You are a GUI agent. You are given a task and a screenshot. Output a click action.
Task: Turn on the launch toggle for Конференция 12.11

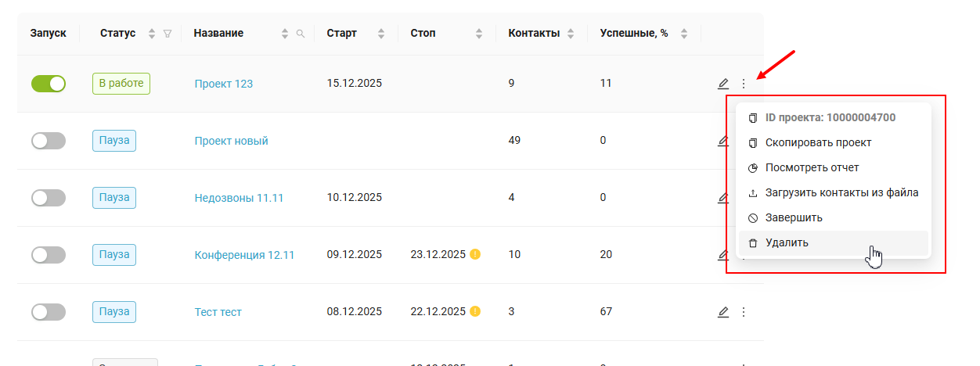[49, 255]
